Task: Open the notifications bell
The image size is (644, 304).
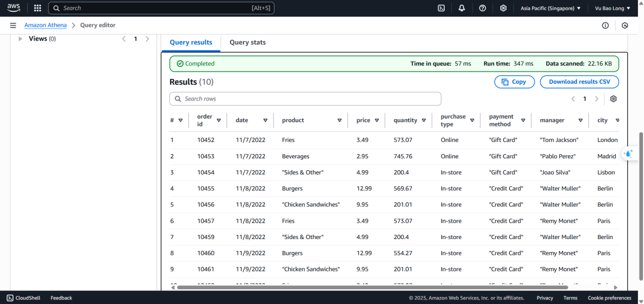Action: pos(462,8)
